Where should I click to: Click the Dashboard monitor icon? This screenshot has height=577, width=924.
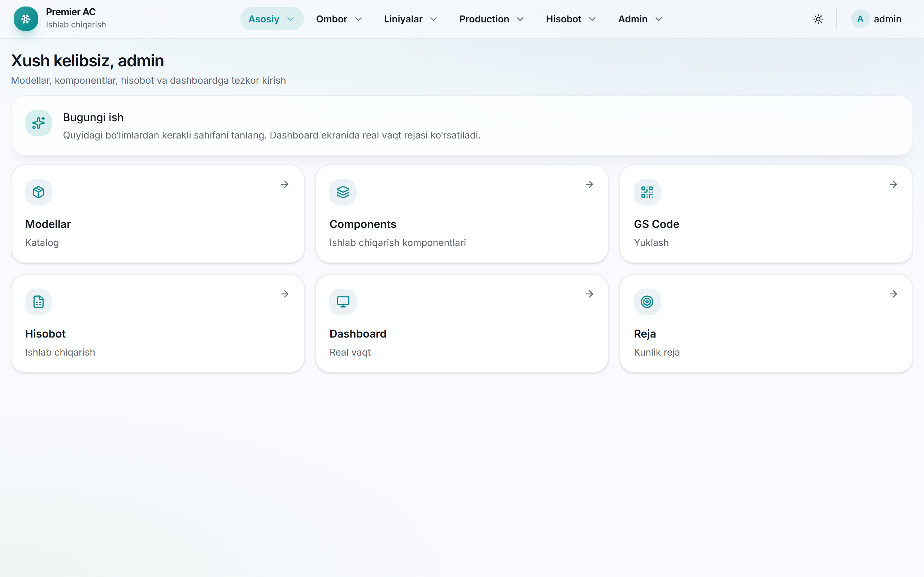[x=343, y=301]
